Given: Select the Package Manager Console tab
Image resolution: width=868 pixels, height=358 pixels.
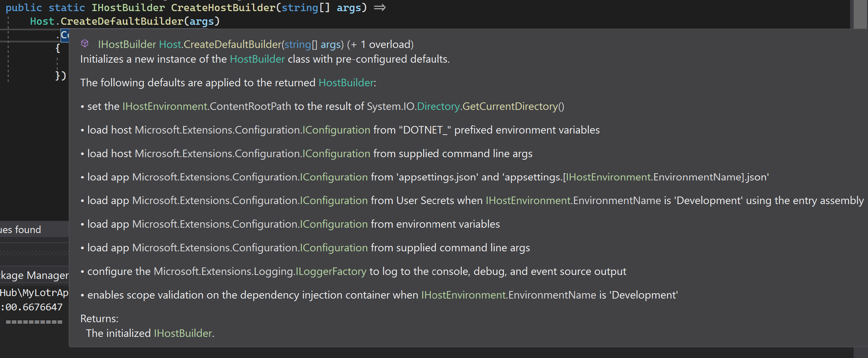Looking at the screenshot, I should click(34, 275).
